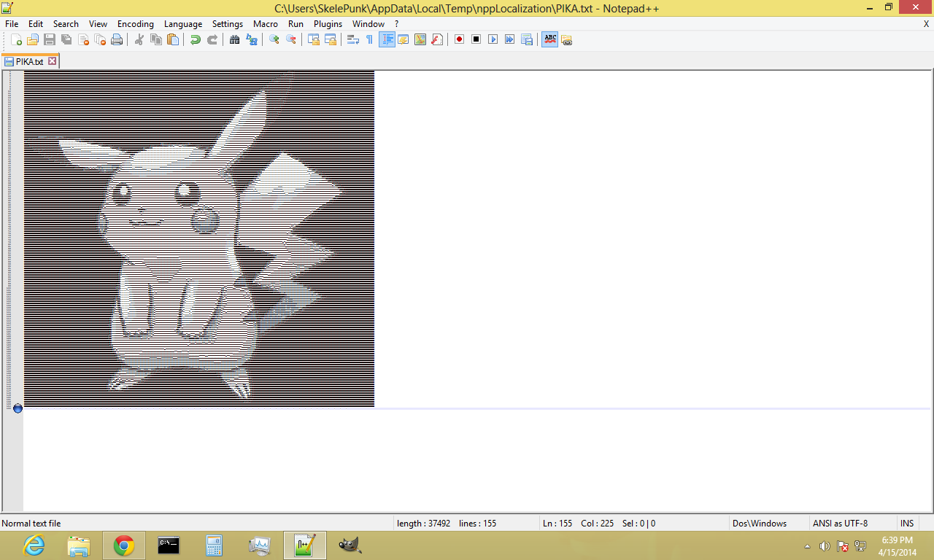Close the PIKA.txt tab with its red X
Screen dimensions: 934x560
tap(53, 61)
